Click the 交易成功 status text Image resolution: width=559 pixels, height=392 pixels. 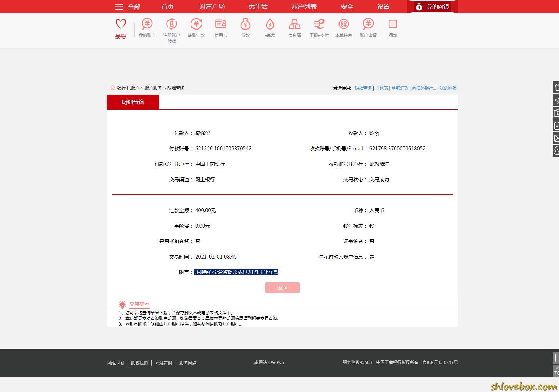pyautogui.click(x=379, y=179)
